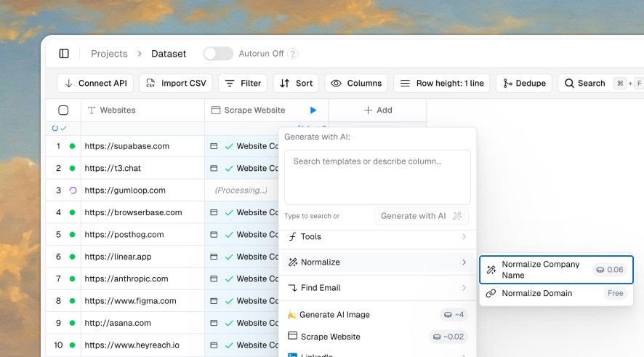This screenshot has width=644, height=357.
Task: Click row number 9
Action: (x=58, y=323)
